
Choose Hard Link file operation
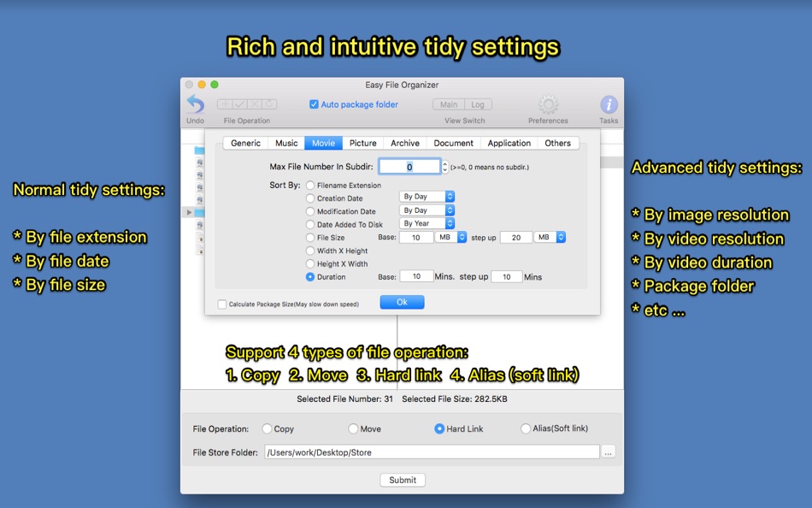[x=439, y=428]
